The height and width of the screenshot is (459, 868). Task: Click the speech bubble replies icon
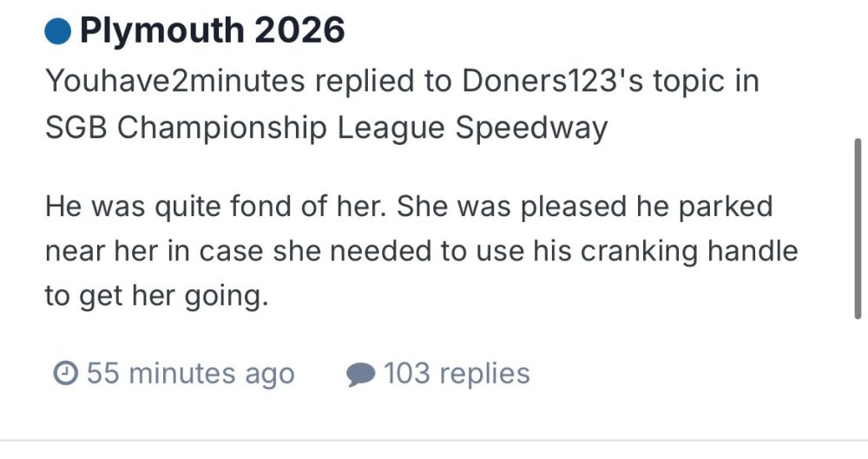tap(359, 374)
